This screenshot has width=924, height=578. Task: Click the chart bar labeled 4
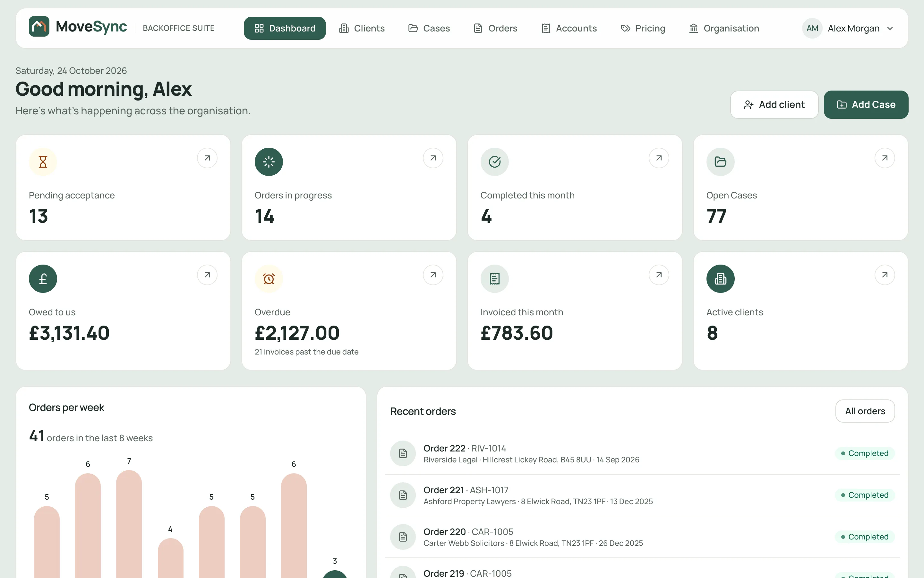(x=170, y=558)
